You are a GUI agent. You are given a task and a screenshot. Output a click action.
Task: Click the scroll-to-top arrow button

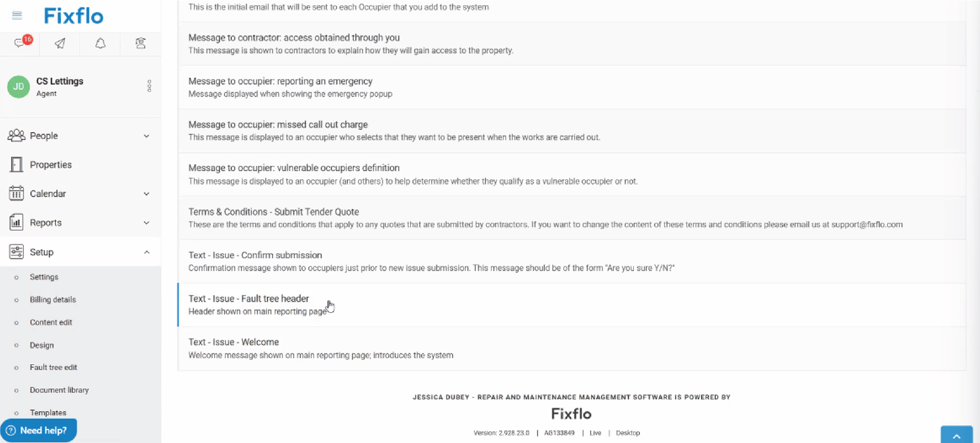[956, 435]
